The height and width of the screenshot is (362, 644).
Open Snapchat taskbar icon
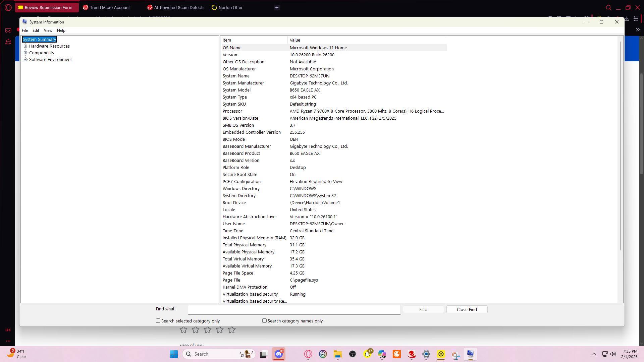pyautogui.click(x=367, y=354)
